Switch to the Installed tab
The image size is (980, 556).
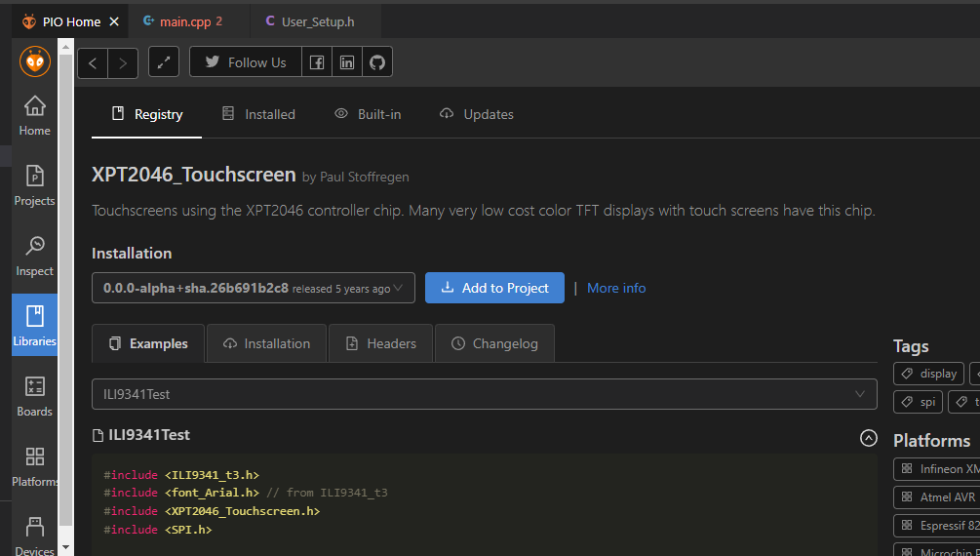(258, 114)
